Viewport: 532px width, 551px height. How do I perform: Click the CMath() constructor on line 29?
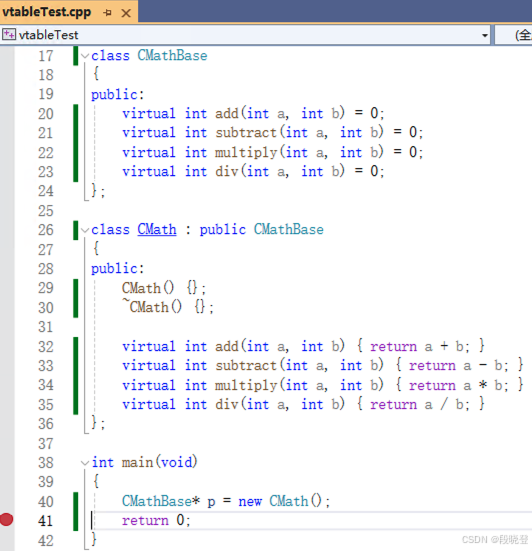point(148,288)
